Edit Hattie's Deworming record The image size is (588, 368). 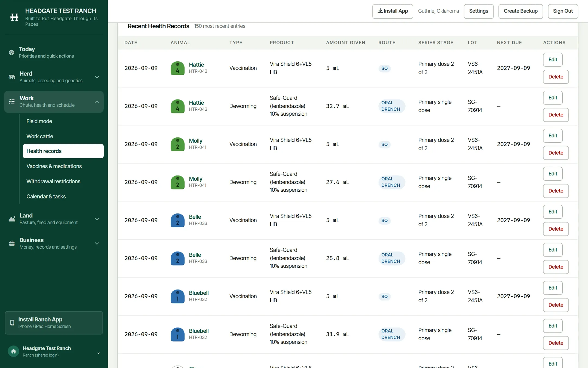click(x=553, y=98)
